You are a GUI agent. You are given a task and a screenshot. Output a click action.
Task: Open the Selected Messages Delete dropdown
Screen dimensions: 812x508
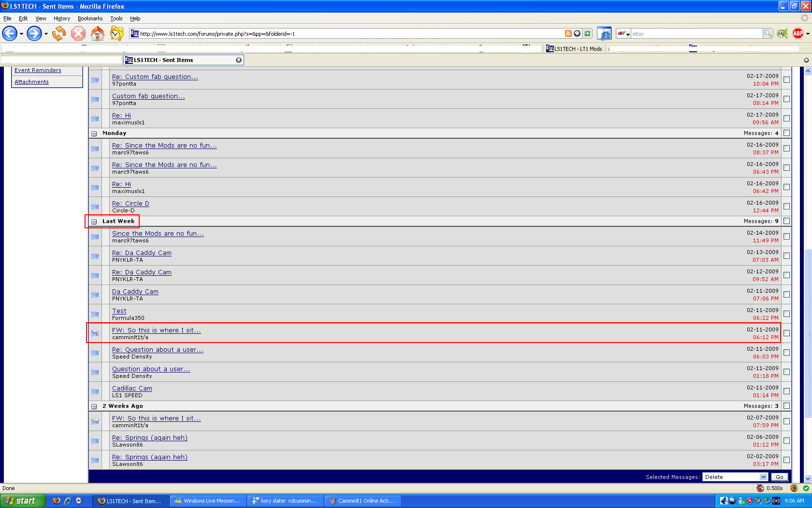735,477
